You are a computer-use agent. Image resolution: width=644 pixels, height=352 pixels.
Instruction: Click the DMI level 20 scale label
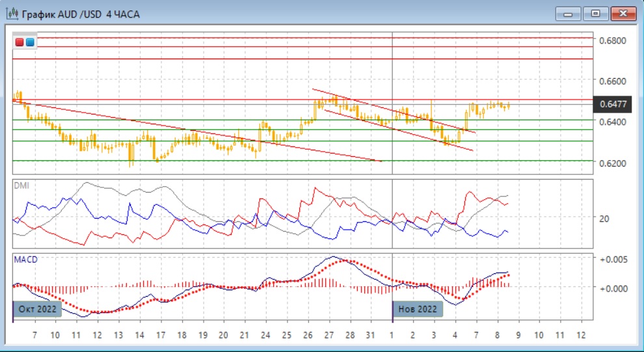(x=604, y=219)
